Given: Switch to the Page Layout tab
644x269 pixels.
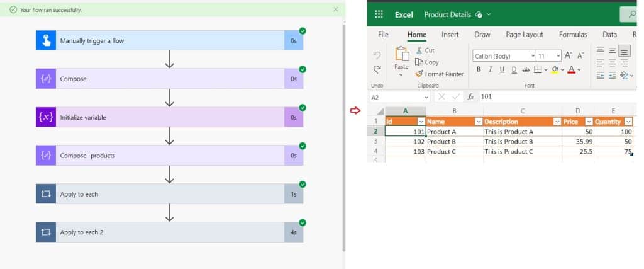Looking at the screenshot, I should 525,35.
